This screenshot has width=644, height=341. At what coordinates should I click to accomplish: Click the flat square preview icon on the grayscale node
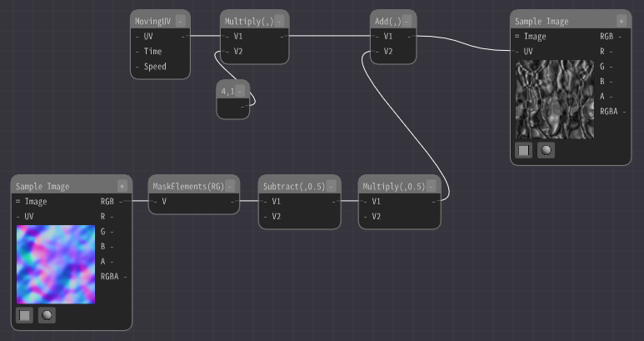click(x=523, y=150)
